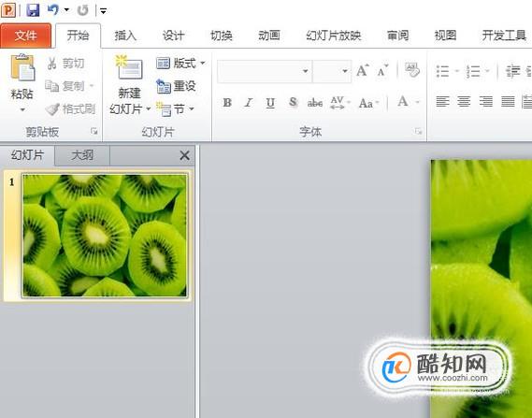Image resolution: width=532 pixels, height=418 pixels.
Task: Click the bullet list icon
Action: click(x=443, y=71)
